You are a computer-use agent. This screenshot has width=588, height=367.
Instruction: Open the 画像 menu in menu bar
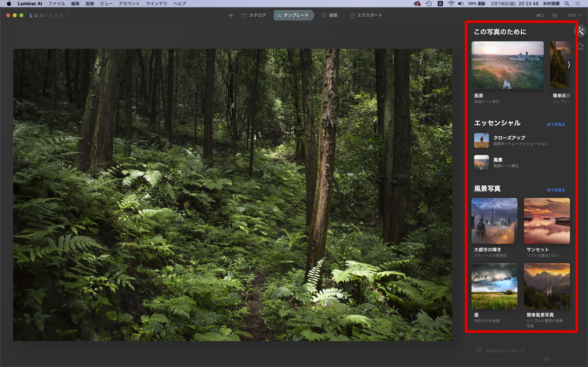click(x=90, y=4)
